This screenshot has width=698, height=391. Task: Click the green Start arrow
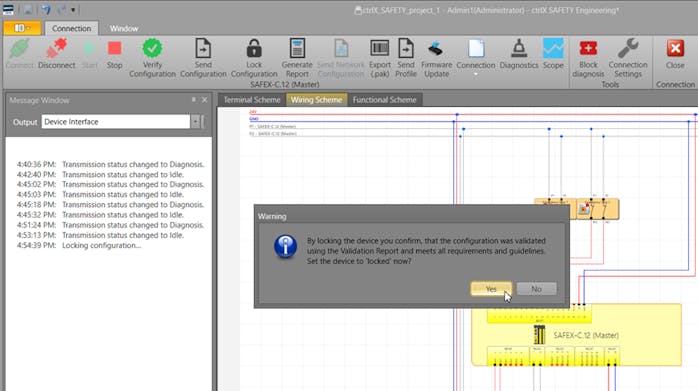pos(89,49)
